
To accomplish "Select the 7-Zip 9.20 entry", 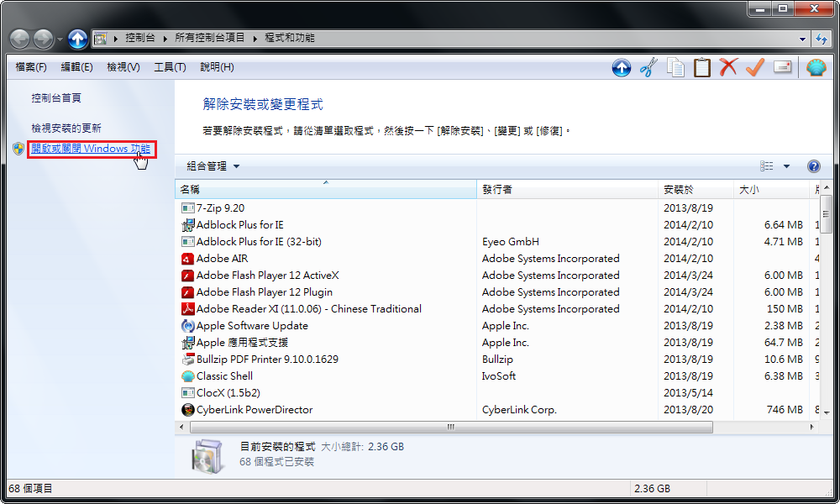I will click(x=220, y=207).
